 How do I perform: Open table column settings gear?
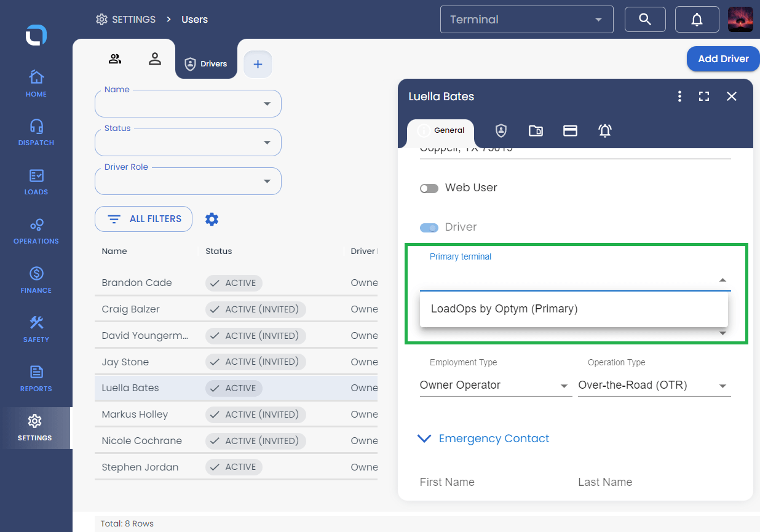pyautogui.click(x=212, y=219)
